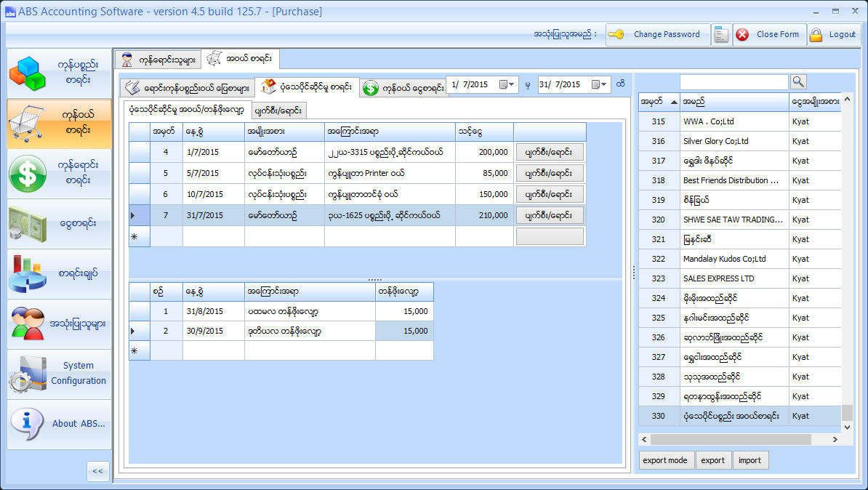Click the document icon beside Change Password

coord(721,34)
